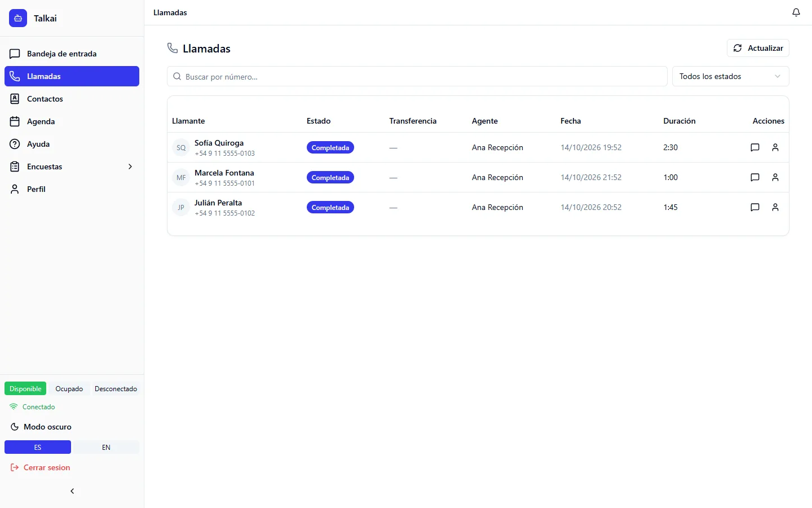Open the notifications bell
Screen dimensions: 812x508
796,12
